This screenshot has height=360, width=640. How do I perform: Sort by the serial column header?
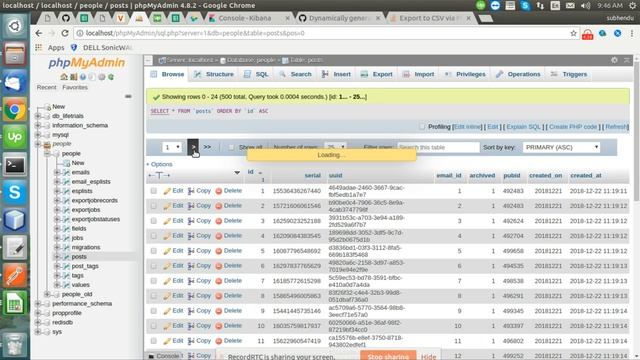coord(313,176)
